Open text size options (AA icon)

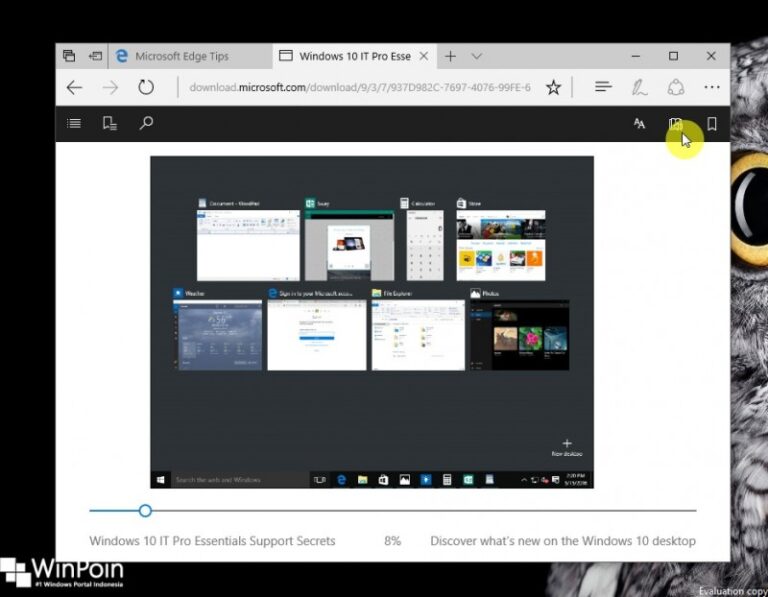pos(639,124)
